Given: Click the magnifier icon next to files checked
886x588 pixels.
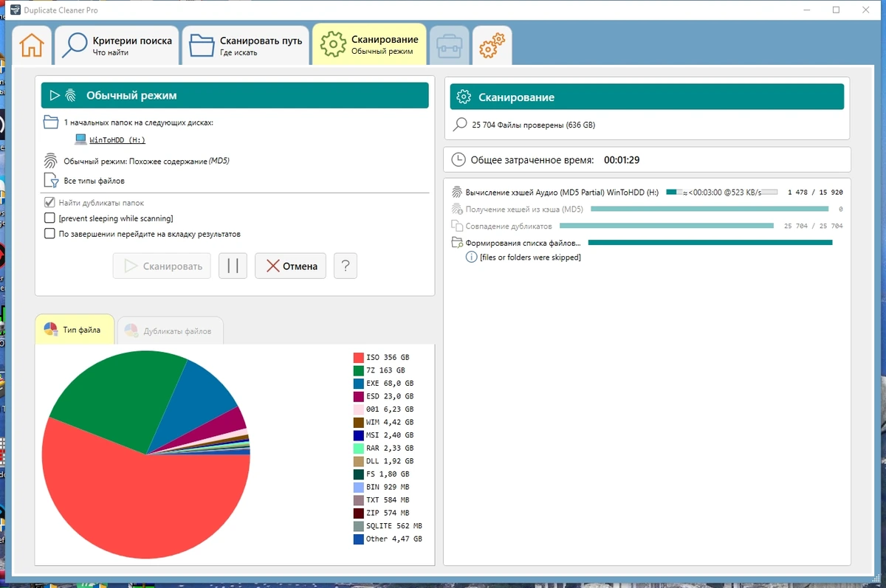Looking at the screenshot, I should coord(460,125).
